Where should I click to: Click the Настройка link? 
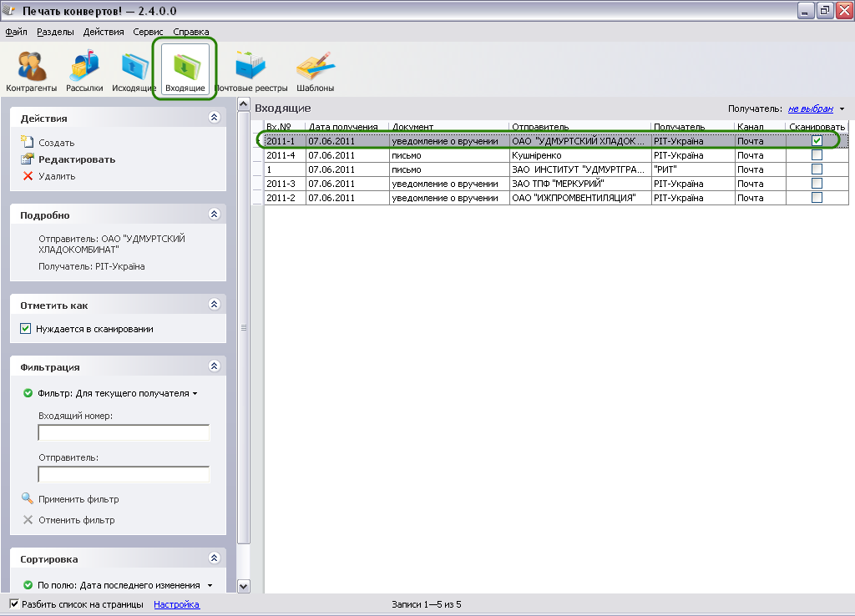(x=176, y=604)
